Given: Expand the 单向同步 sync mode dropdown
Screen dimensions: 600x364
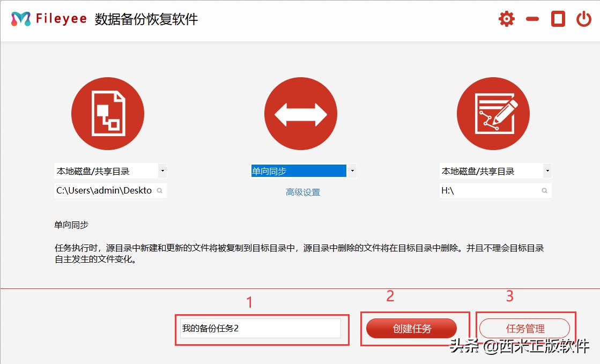Looking at the screenshot, I should [x=352, y=170].
